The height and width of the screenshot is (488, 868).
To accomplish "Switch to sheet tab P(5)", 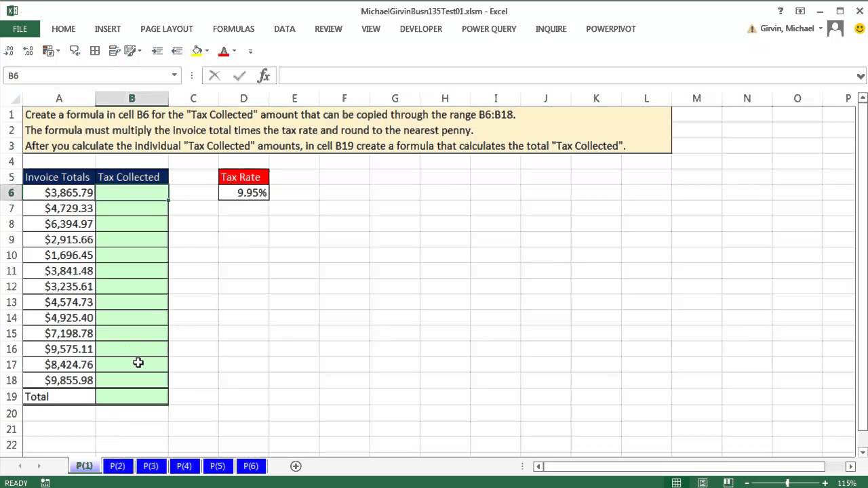I will point(217,466).
